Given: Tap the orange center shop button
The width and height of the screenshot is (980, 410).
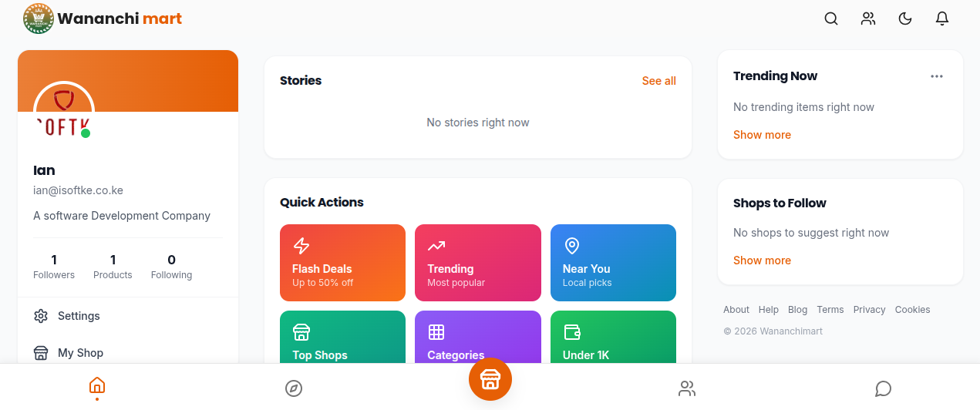Looking at the screenshot, I should [490, 379].
